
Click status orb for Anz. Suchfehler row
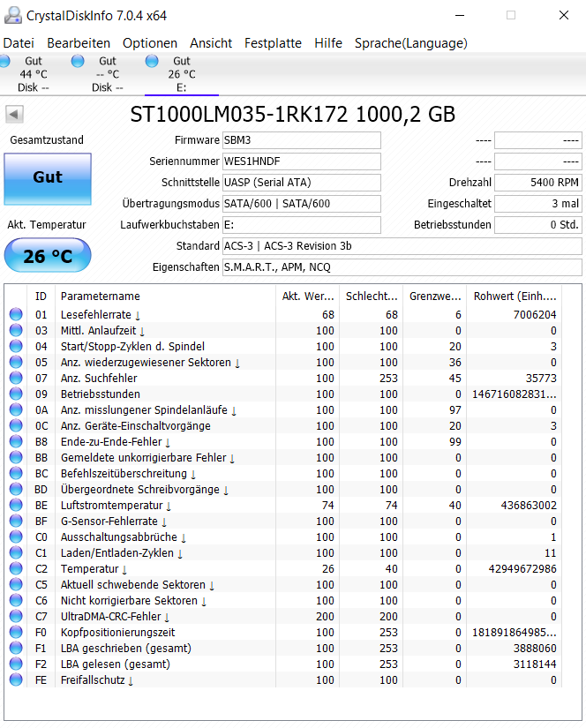pyautogui.click(x=16, y=378)
